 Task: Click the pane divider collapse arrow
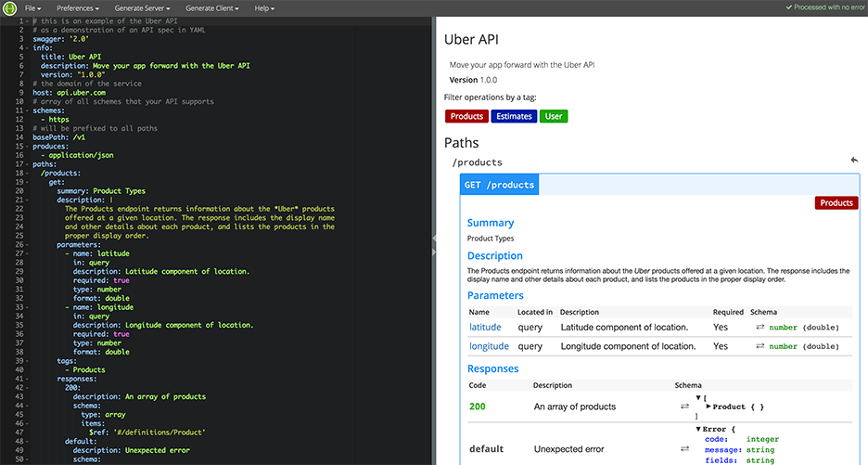coord(433,239)
